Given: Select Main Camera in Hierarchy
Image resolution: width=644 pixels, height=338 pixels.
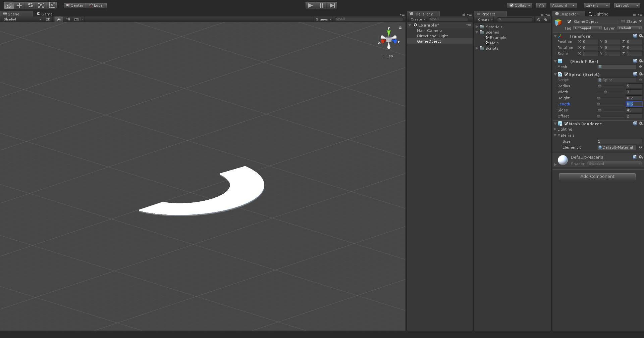Looking at the screenshot, I should click(430, 31).
